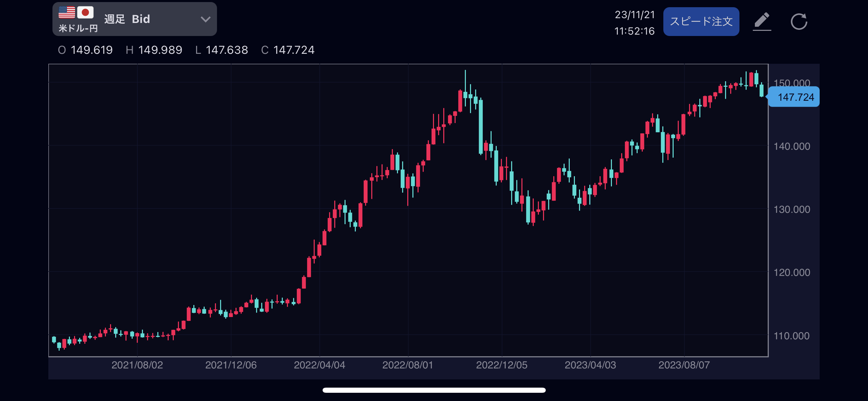Expand the currency pair dropdown chevron
The image size is (868, 401).
coord(205,19)
